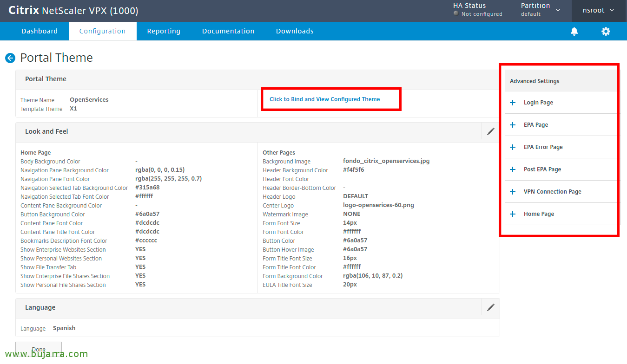Click plus icon next to Post EPA Page
Screen dimensions: 627x364
pyautogui.click(x=513, y=169)
